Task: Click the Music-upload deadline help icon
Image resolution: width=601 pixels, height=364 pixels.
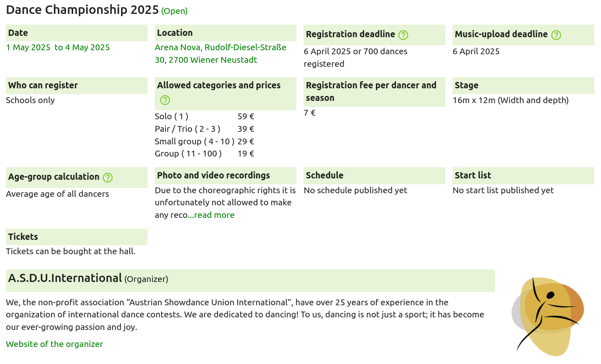Action: 556,35
